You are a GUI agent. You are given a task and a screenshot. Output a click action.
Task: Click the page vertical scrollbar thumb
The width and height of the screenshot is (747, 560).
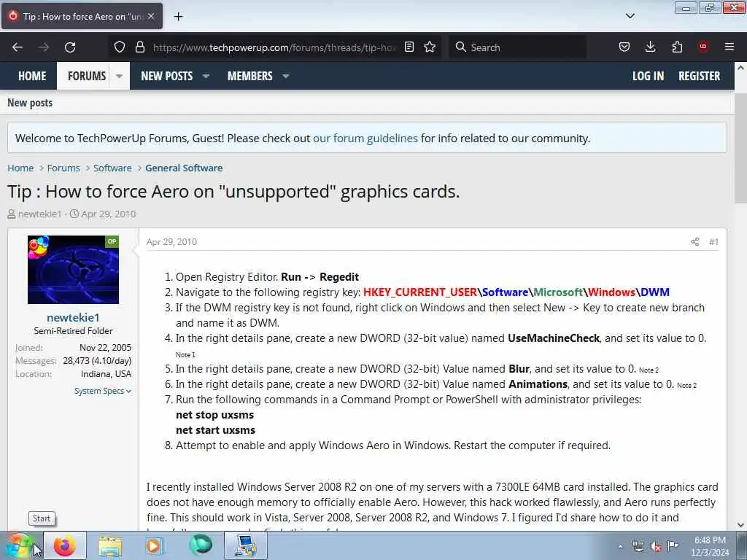(740, 147)
